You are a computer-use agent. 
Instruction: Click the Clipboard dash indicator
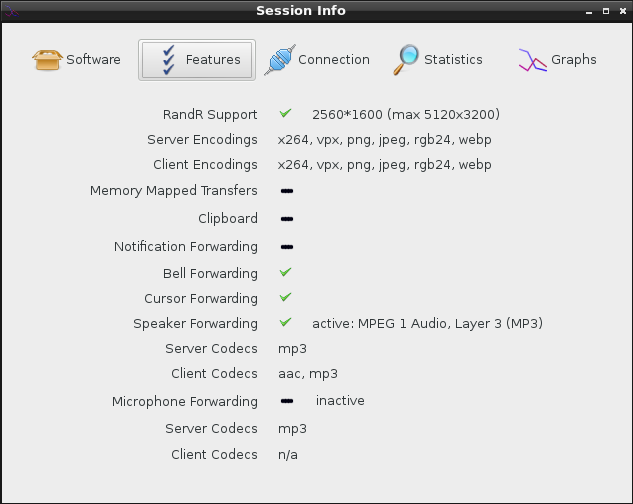(287, 219)
